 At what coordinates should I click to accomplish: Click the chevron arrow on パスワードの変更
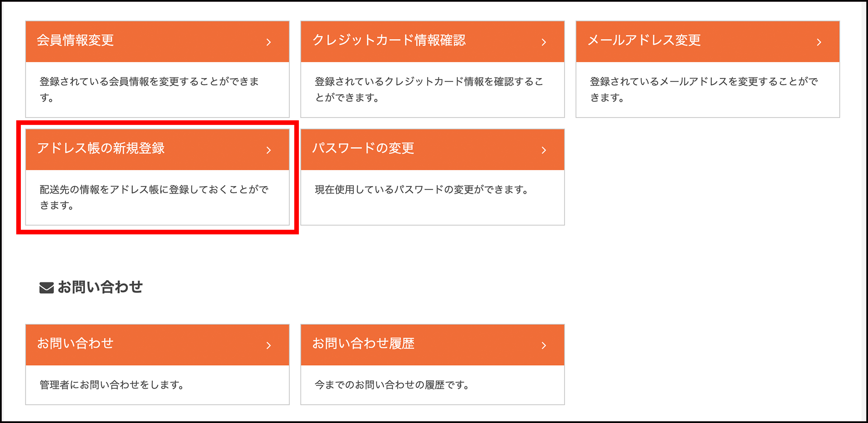pos(544,150)
